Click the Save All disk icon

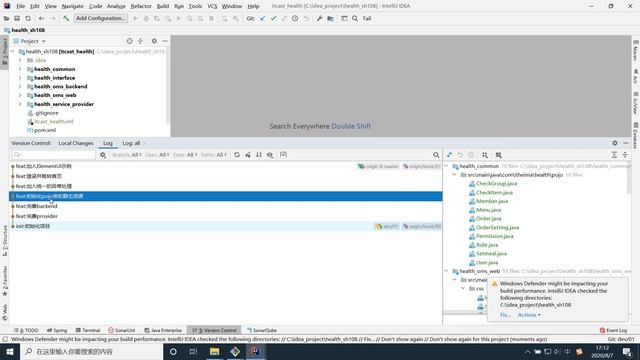17,18
